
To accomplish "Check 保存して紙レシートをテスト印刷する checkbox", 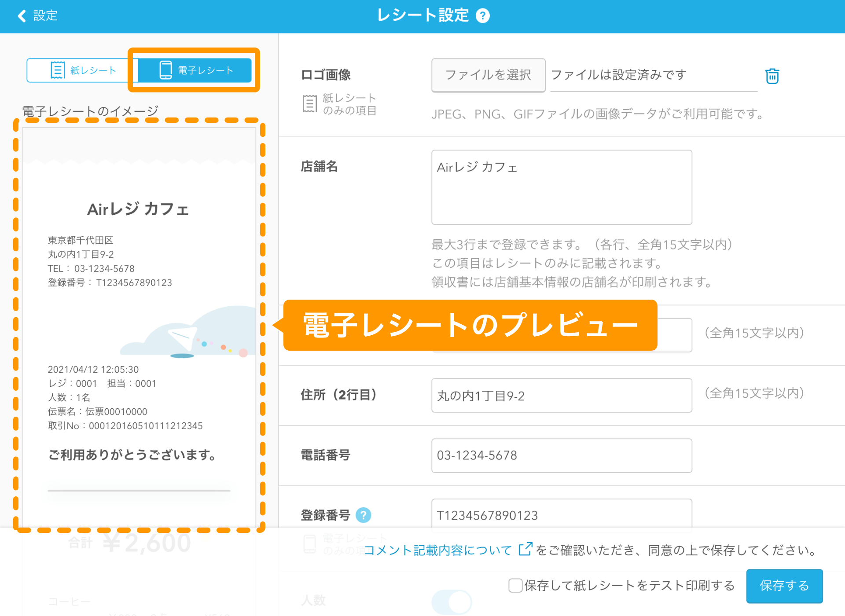I will click(x=515, y=586).
